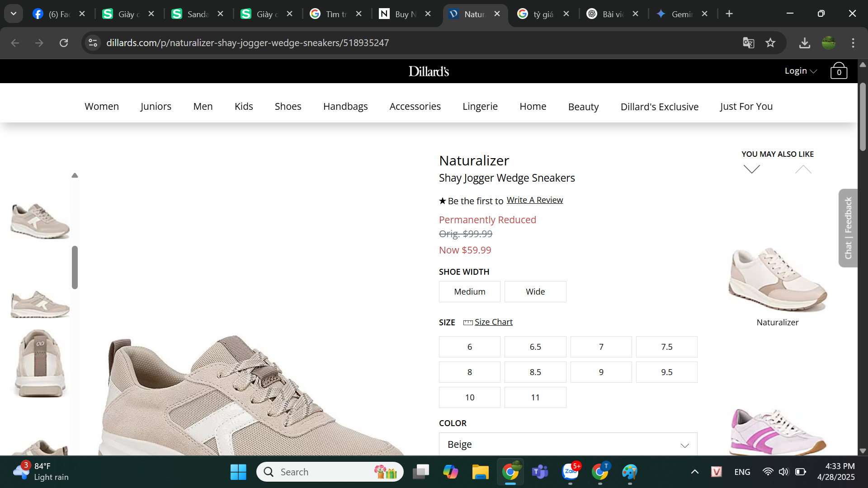Screen dimensions: 868x488
Task: Open the Shoes navigation menu
Action: 288,107
